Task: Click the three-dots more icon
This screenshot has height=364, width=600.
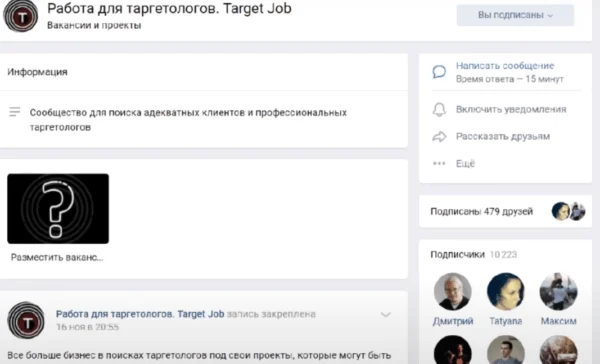Action: (439, 163)
